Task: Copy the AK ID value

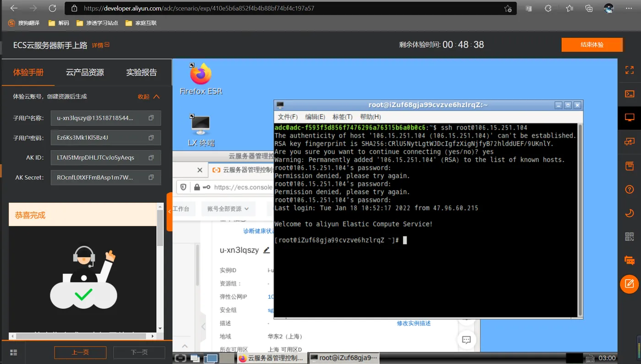Action: coord(151,158)
